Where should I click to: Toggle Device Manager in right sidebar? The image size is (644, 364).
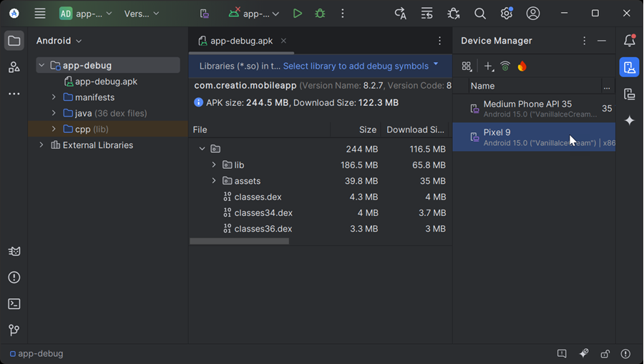tap(629, 67)
